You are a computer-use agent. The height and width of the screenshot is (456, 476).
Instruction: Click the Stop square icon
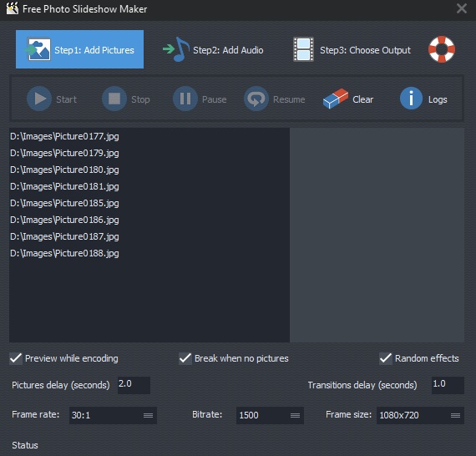tap(114, 99)
